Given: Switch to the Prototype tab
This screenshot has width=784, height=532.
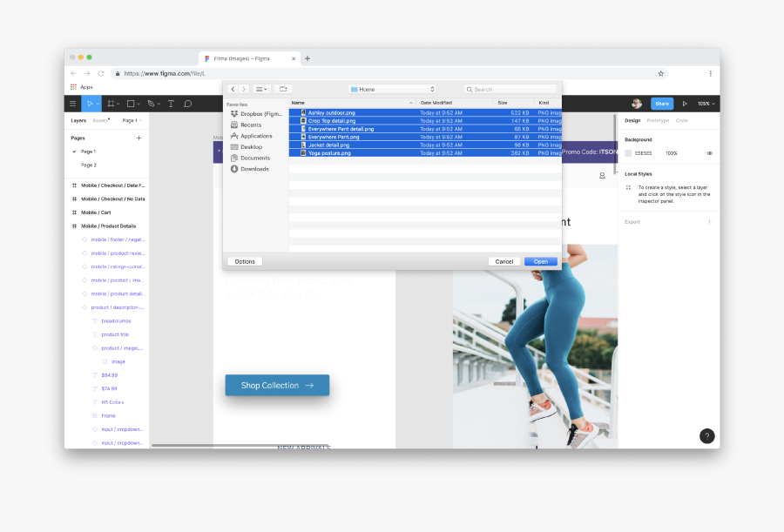Looking at the screenshot, I should coord(658,120).
